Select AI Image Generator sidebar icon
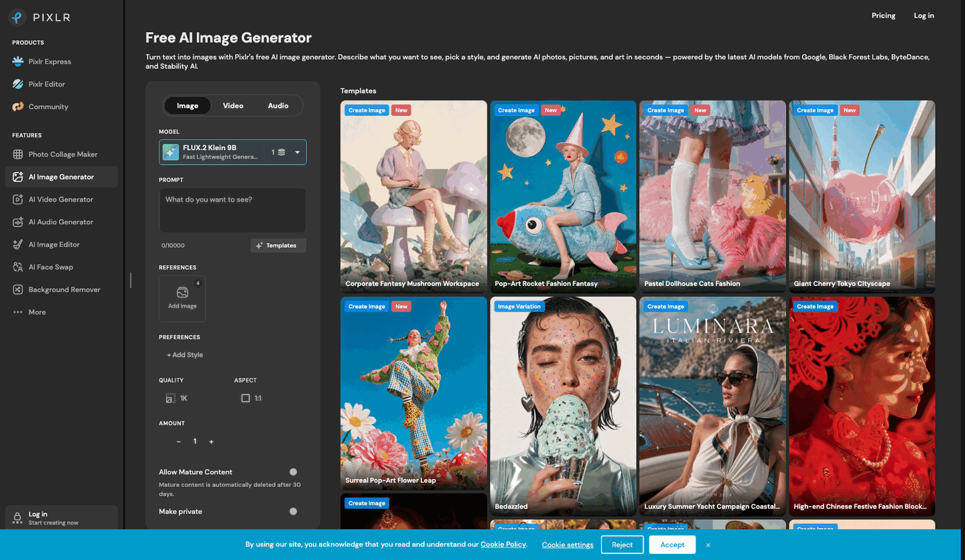The width and height of the screenshot is (965, 560). (18, 177)
